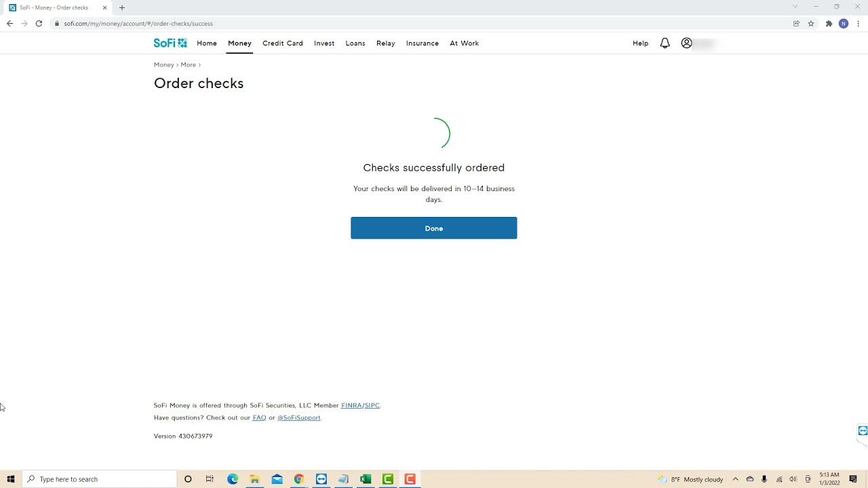
Task: Open Windows Start menu
Action: tap(11, 479)
